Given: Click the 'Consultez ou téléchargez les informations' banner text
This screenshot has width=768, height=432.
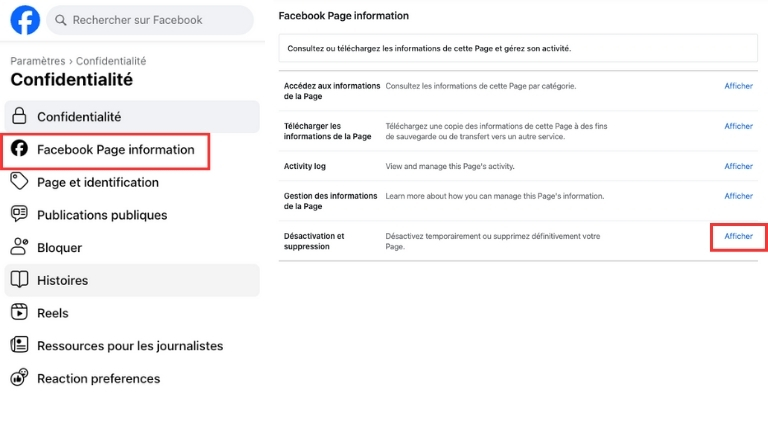Looking at the screenshot, I should tap(429, 48).
